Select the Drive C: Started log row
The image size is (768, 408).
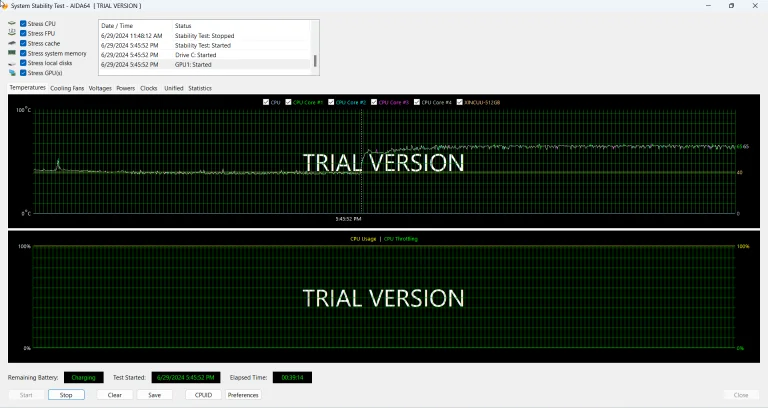pos(205,55)
